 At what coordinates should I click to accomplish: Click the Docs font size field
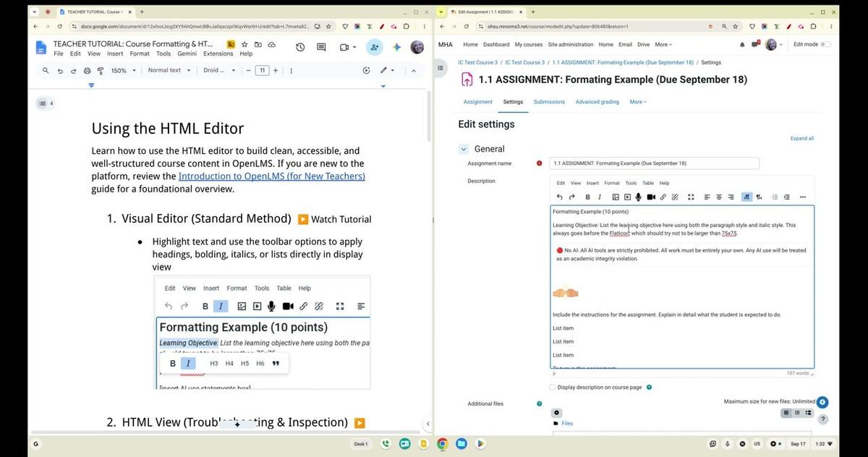262,71
